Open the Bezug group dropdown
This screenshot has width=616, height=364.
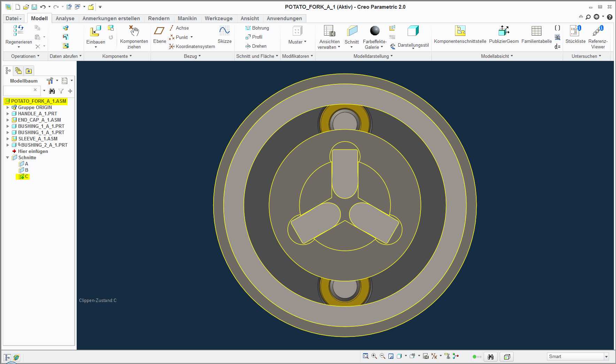coord(192,56)
